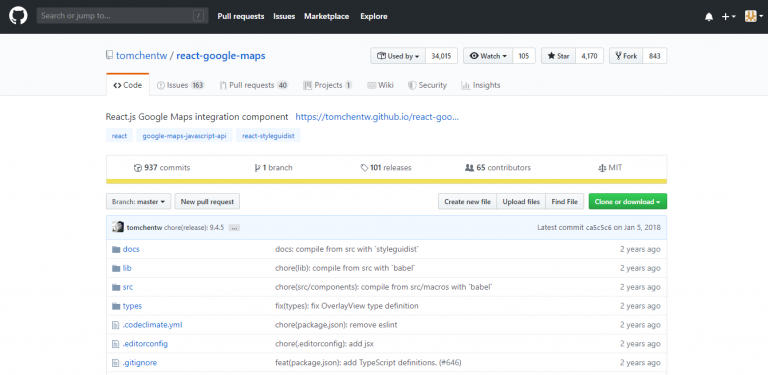Open Marketplace in top navigation
Viewport: 768px width, 375px height.
click(x=327, y=16)
